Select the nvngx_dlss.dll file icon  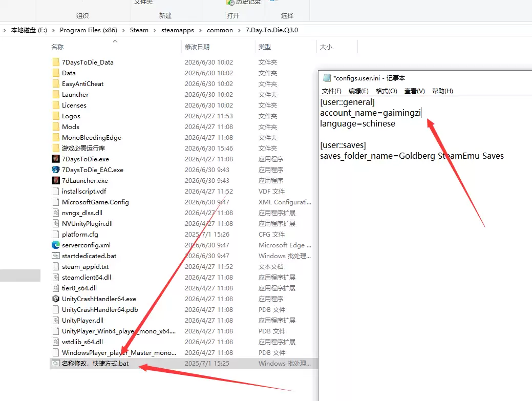56,213
